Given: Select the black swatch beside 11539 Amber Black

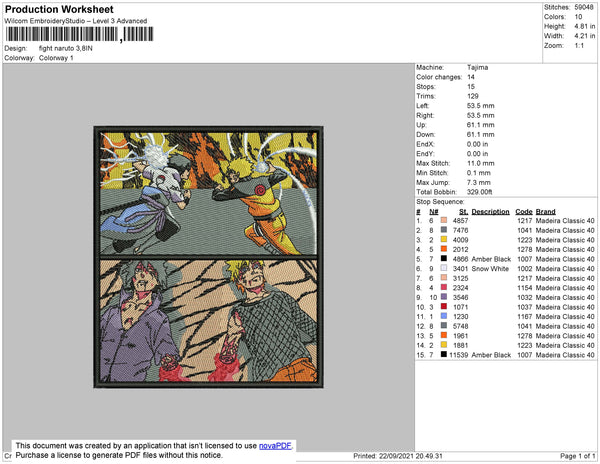Looking at the screenshot, I should [x=443, y=354].
